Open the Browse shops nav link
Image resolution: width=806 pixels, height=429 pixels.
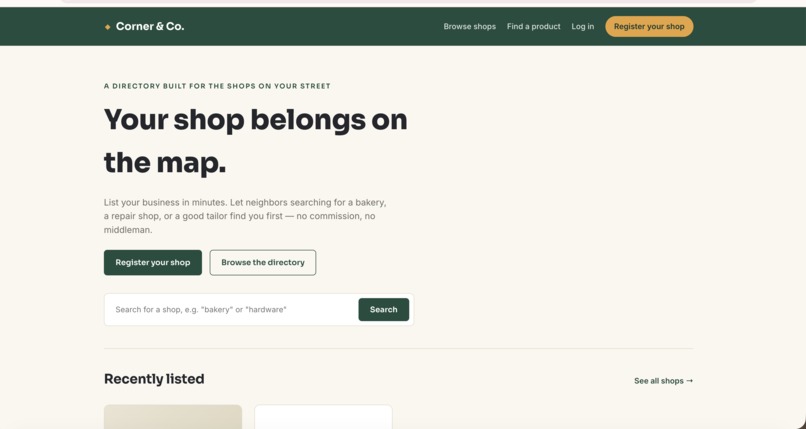(469, 26)
